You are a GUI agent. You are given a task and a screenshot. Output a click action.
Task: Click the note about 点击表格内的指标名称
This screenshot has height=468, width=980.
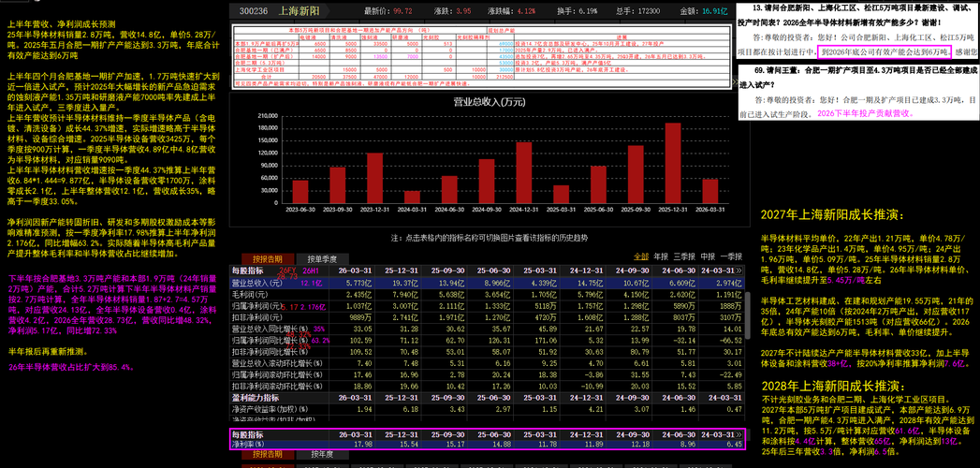[490, 238]
